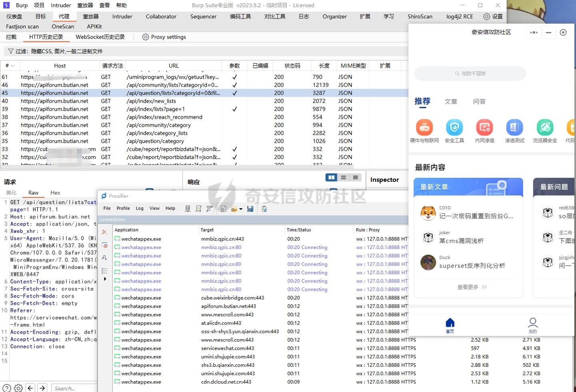Click the 渗透测试 category icon
The width and height of the screenshot is (576, 392).
(514, 127)
